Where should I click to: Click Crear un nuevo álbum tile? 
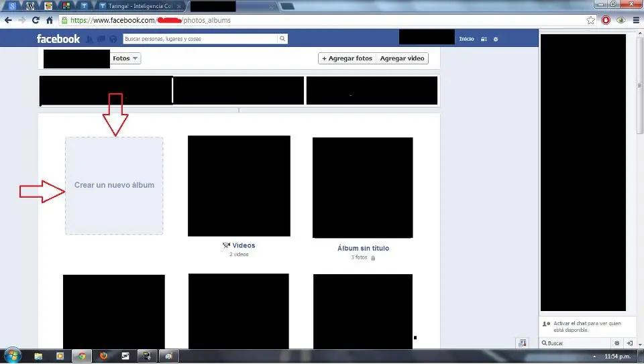pos(114,186)
